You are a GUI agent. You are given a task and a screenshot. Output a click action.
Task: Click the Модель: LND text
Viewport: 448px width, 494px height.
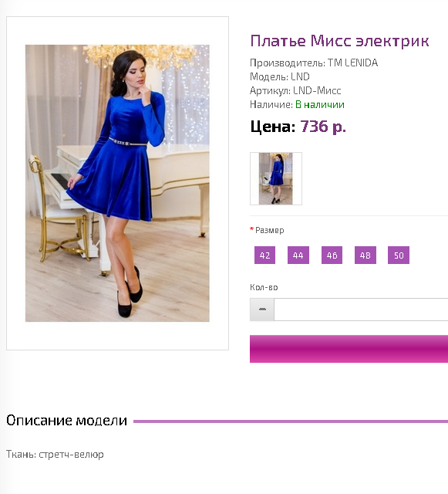click(280, 76)
